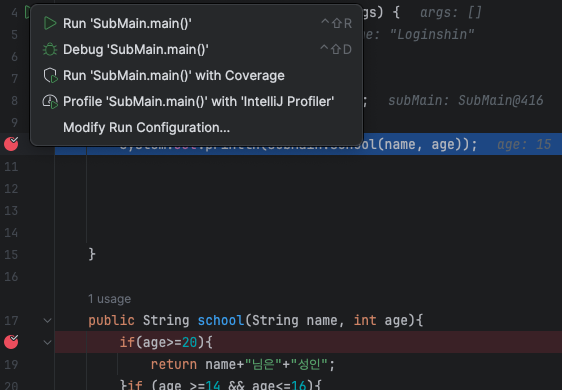
Task: Click line number 19 in gutter
Action: [x=11, y=365]
